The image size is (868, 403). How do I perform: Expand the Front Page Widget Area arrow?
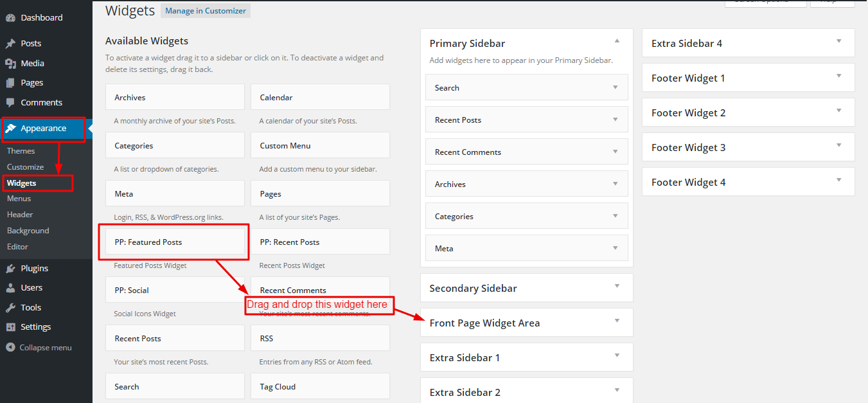617,321
